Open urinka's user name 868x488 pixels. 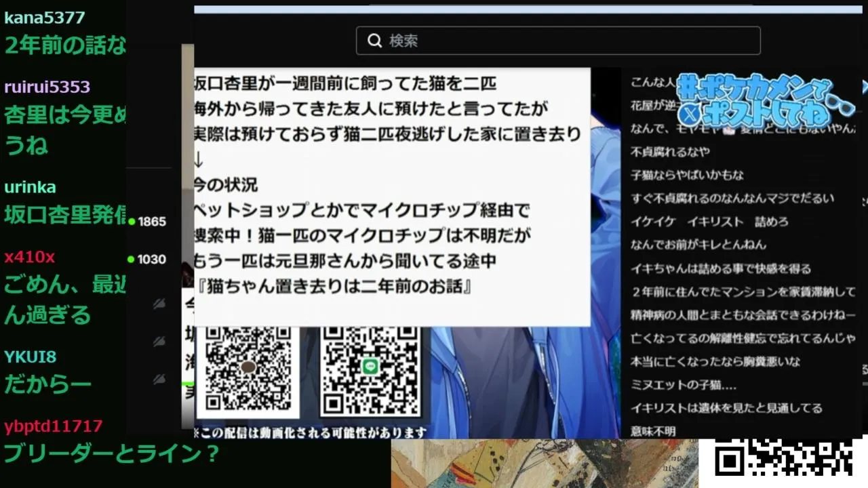[x=30, y=187]
